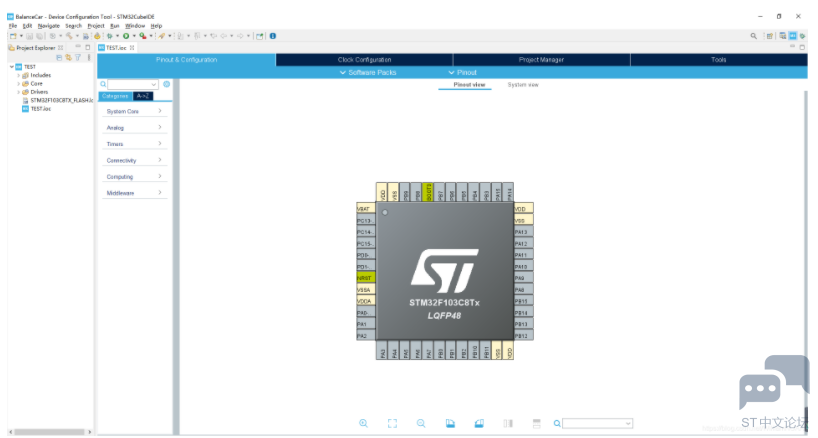
Task: Start debugging with the bug icon
Action: coord(110,36)
